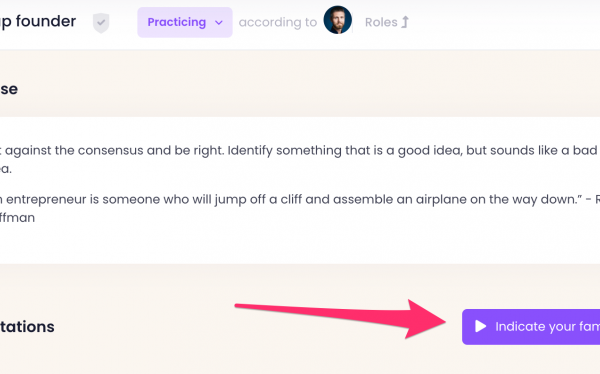
Task: Click the 'Identify something that is a good idea' sentence
Action: pyautogui.click(x=414, y=150)
